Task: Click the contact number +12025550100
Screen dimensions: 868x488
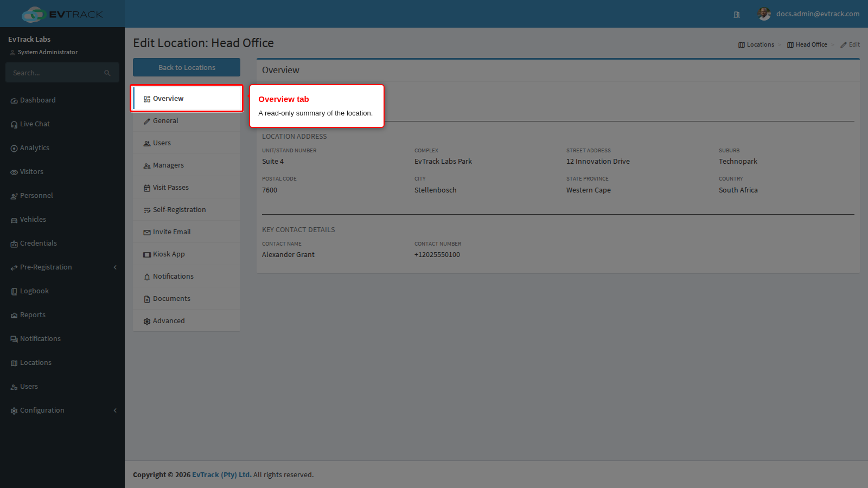Action: 437,255
